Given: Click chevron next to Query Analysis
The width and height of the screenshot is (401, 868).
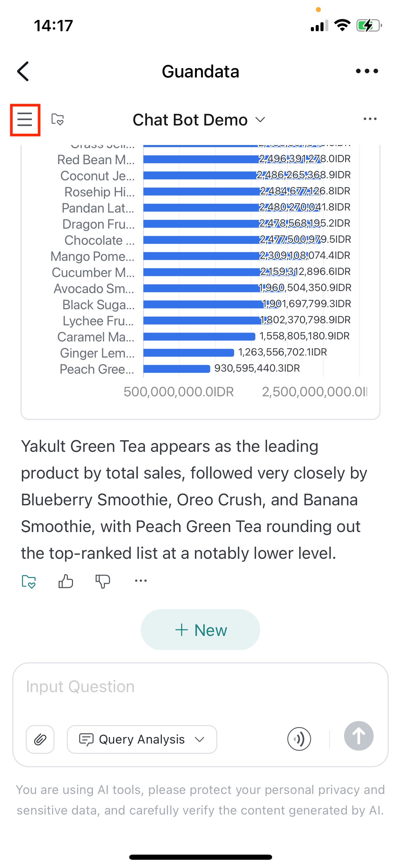Looking at the screenshot, I should coord(199,739).
